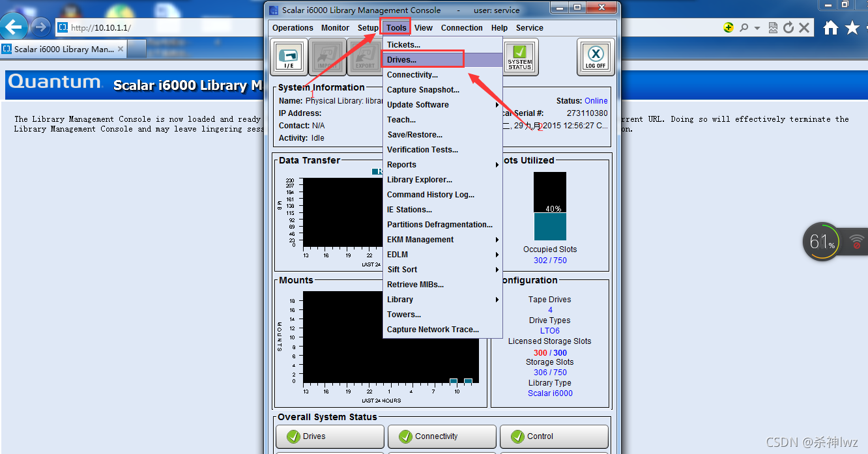
Task: Choose Connectivity... from the Tools menu
Action: point(442,75)
